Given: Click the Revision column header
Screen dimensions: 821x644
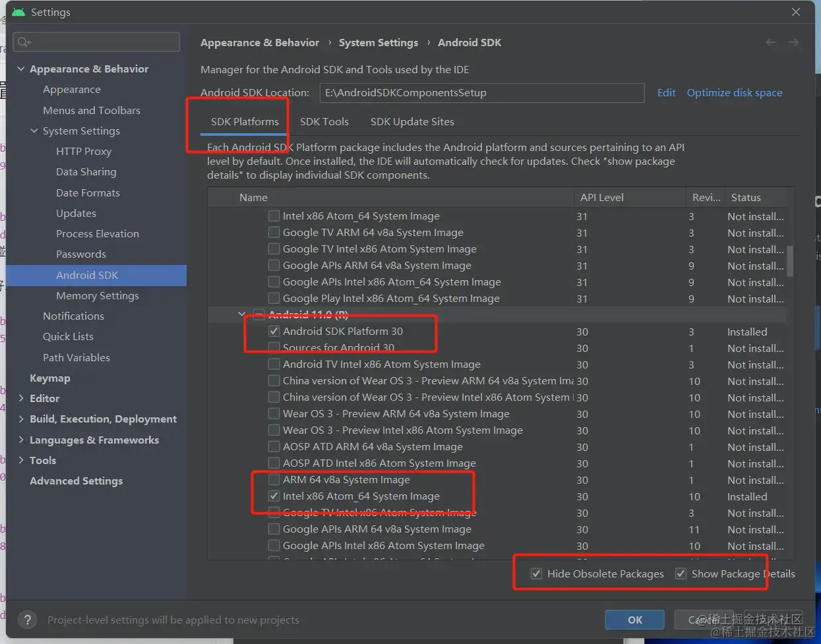Looking at the screenshot, I should click(x=706, y=197).
